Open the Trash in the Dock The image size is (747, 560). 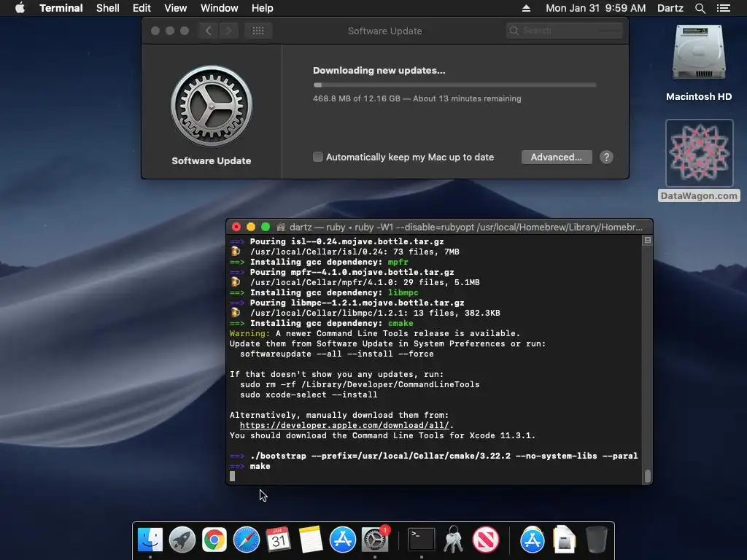(597, 540)
